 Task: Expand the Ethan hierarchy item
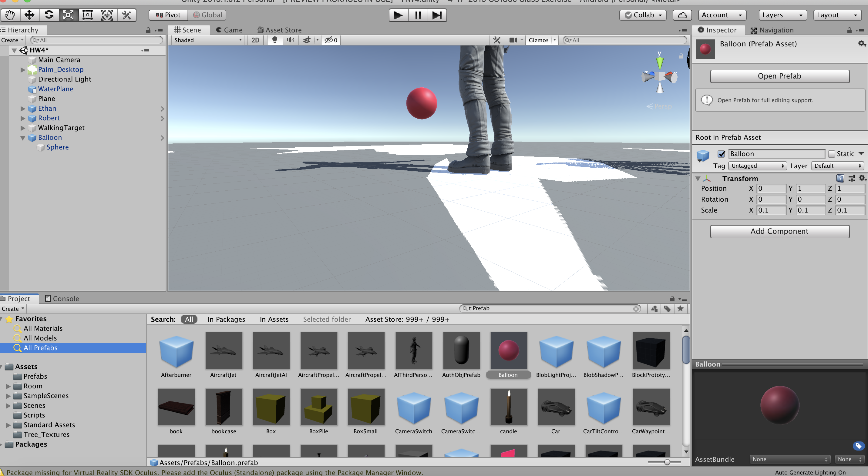pyautogui.click(x=22, y=109)
